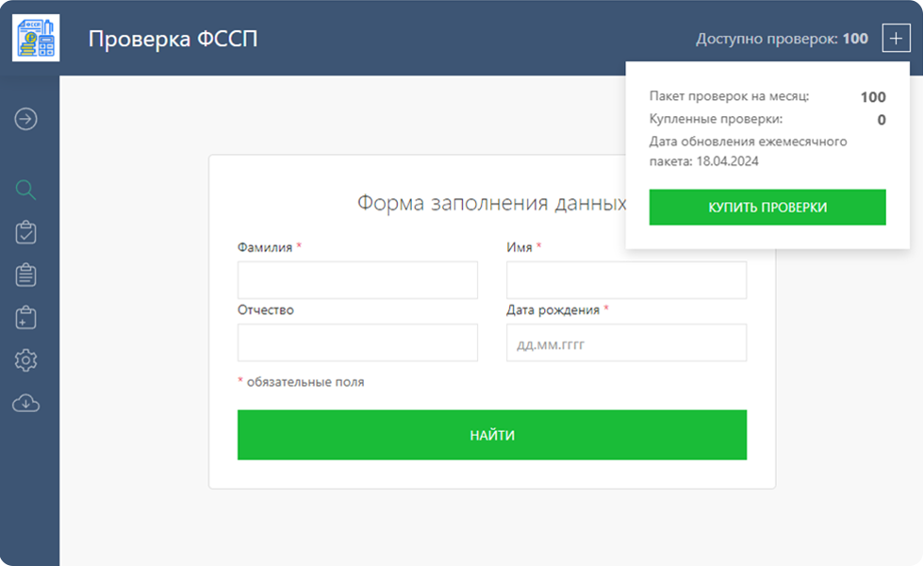Click the Доступно проверок: 100 counter

coord(782,39)
